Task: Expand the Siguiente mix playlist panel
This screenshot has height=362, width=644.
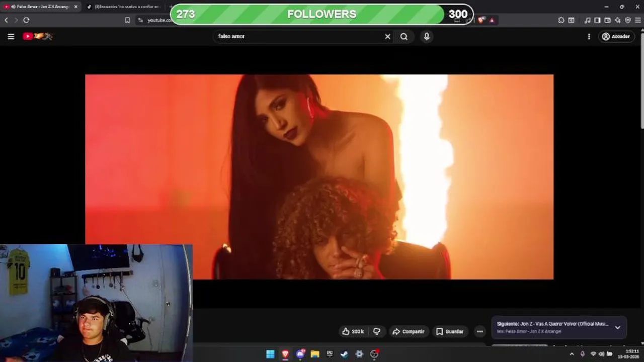Action: (617, 327)
